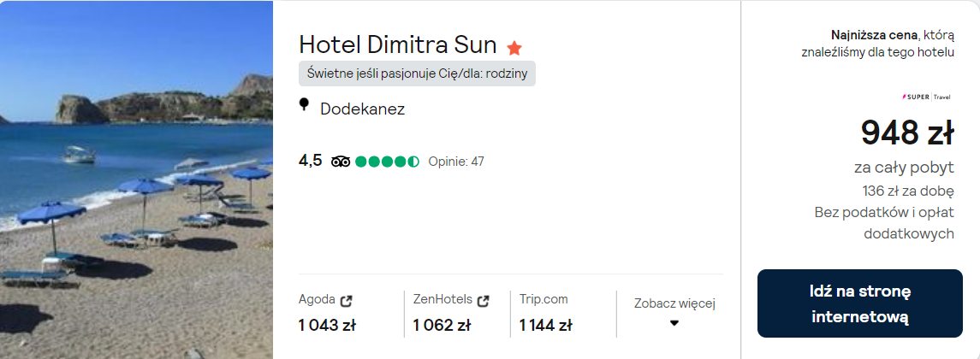Expand the Zobacz więcej dropdown arrow
Screen dimensions: 980x359
(674, 323)
